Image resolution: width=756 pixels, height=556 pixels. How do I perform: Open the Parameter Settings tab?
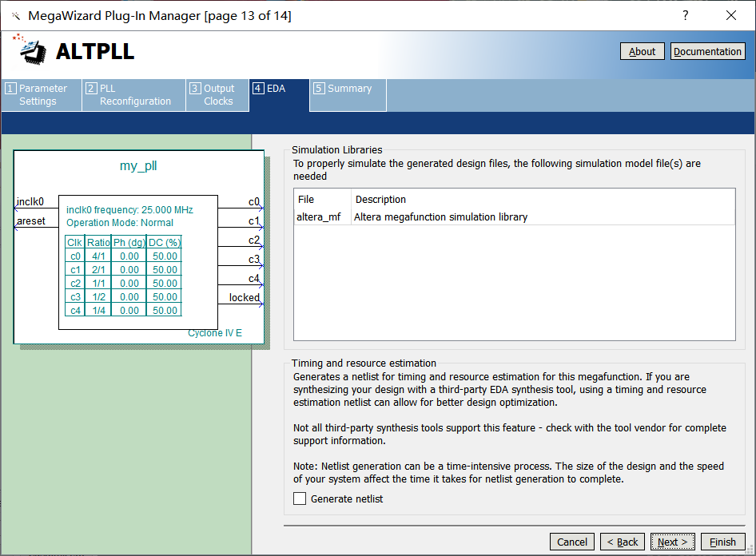(x=42, y=94)
